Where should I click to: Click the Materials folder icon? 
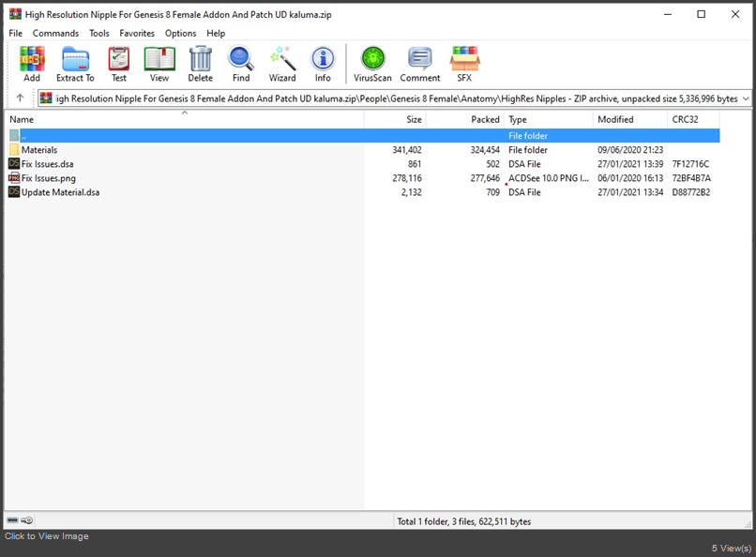click(x=14, y=150)
